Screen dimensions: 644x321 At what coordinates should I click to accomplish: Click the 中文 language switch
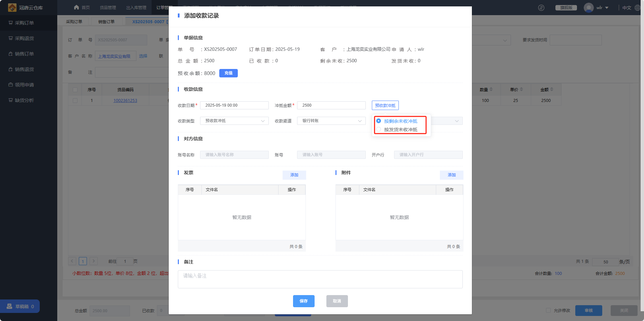click(627, 8)
